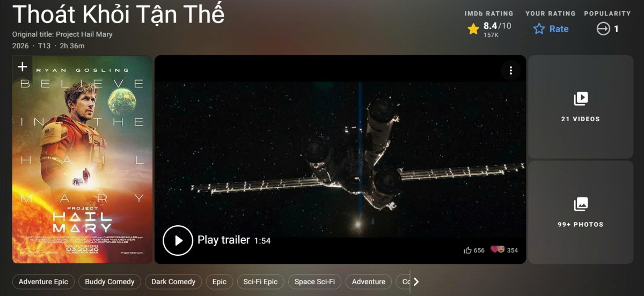
Task: Expand more genre chips with right chevron
Action: click(x=416, y=282)
